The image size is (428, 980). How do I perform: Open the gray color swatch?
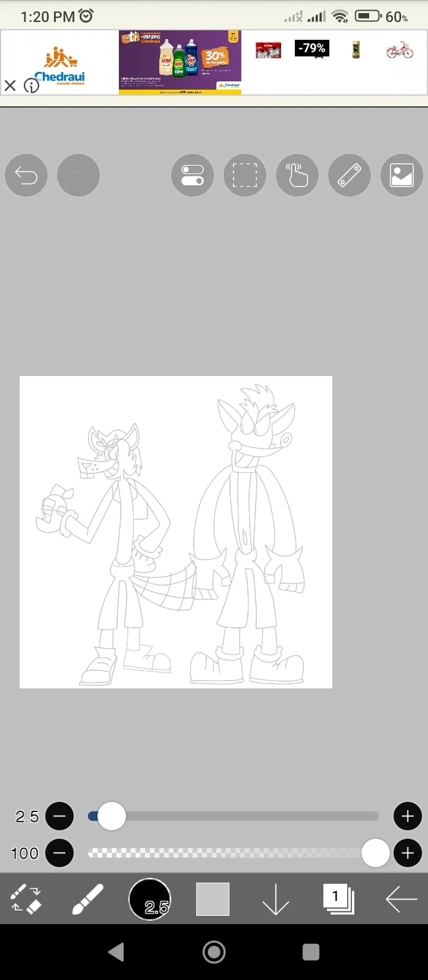213,899
